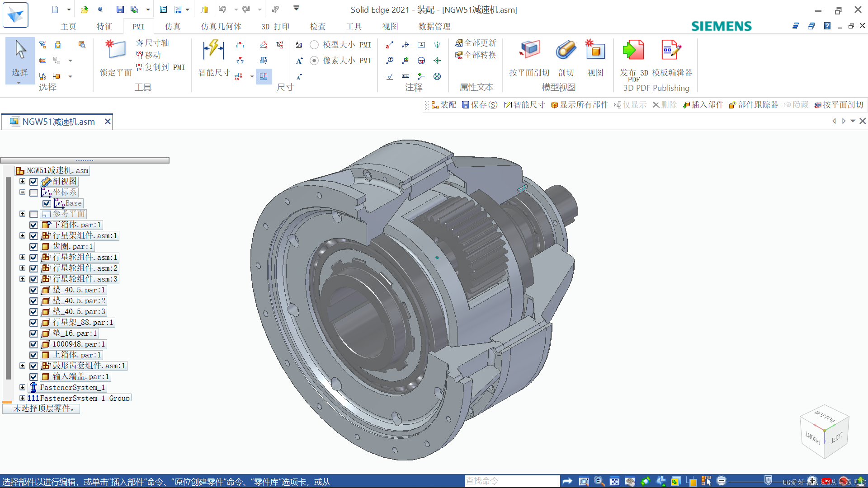Uncheck the 齿圈.par:1 checkbox

(33, 247)
